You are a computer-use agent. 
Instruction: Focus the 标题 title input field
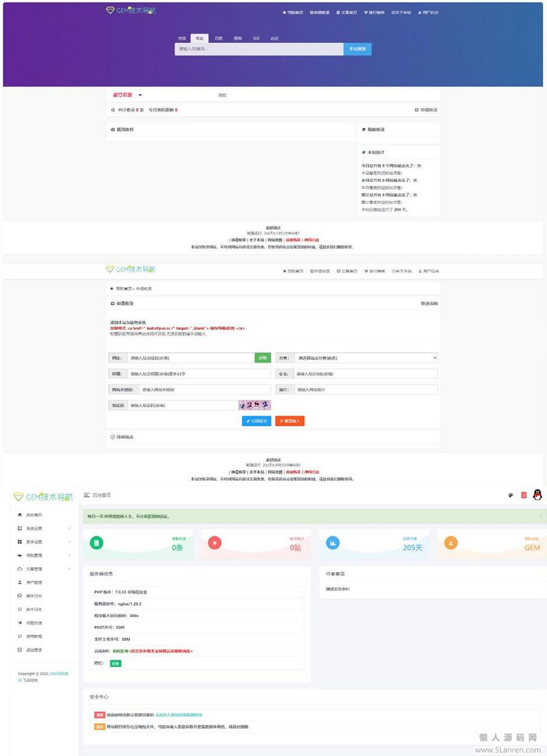click(x=198, y=374)
